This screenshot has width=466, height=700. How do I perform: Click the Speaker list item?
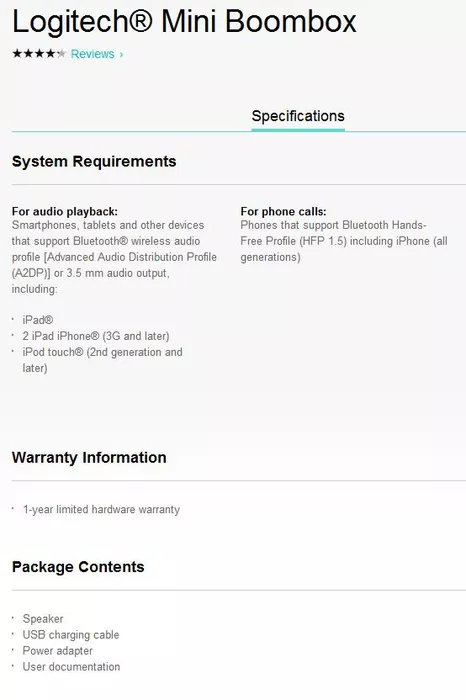click(x=43, y=619)
